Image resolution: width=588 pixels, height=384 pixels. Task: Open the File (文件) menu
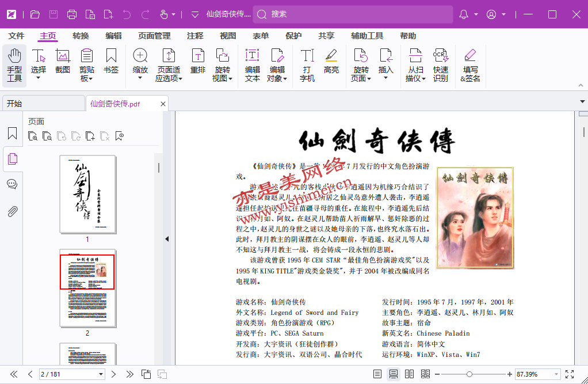(x=16, y=36)
